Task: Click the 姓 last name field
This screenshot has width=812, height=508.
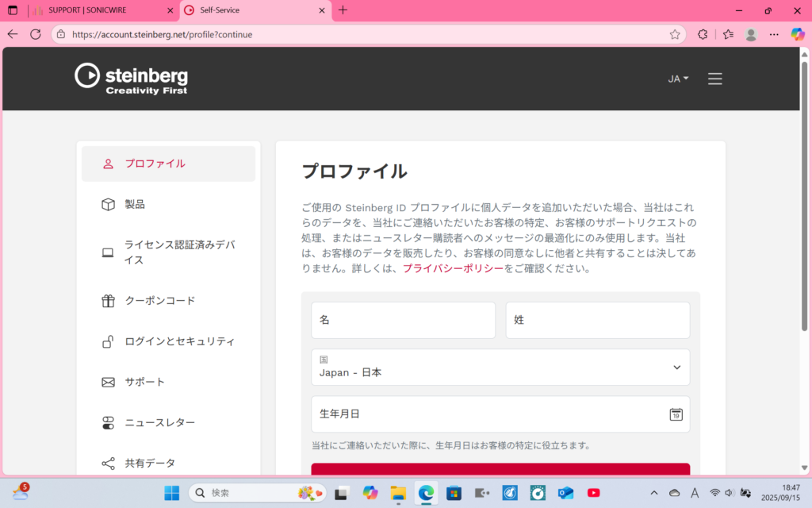Action: (x=597, y=320)
